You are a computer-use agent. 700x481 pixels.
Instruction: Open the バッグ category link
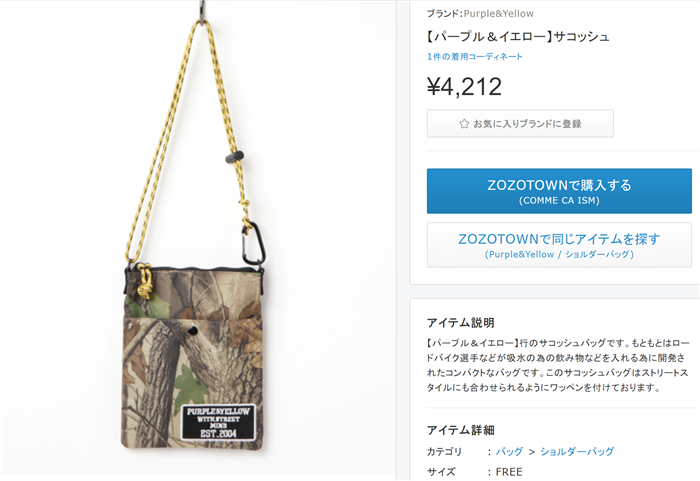[509, 452]
